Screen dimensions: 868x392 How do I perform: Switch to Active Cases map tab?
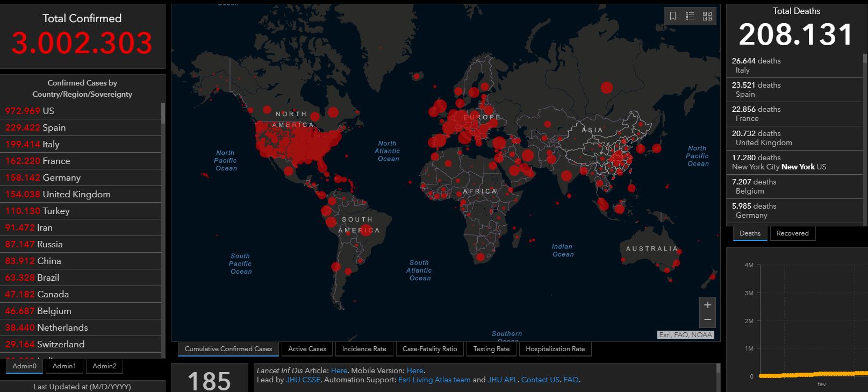coord(307,349)
